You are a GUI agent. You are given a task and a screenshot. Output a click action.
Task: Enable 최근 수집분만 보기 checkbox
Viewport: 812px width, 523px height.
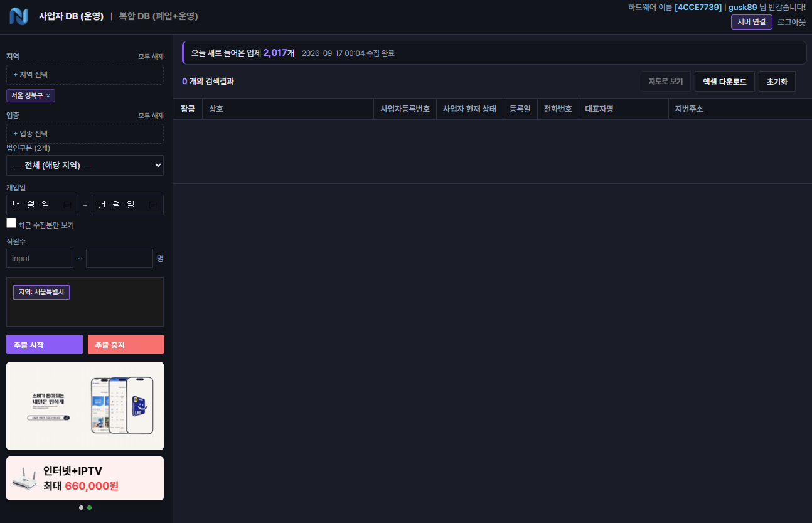tap(11, 223)
